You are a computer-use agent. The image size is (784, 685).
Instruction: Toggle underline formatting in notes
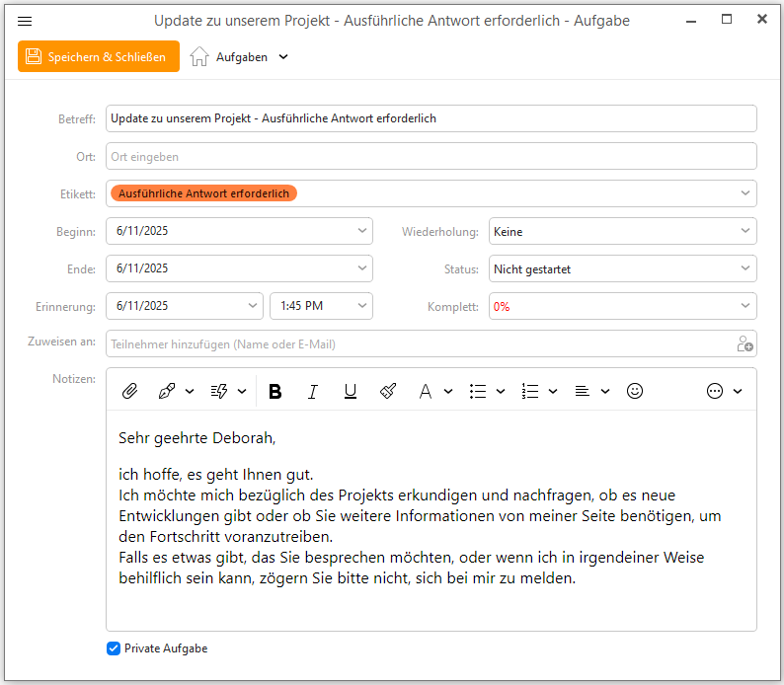point(351,391)
